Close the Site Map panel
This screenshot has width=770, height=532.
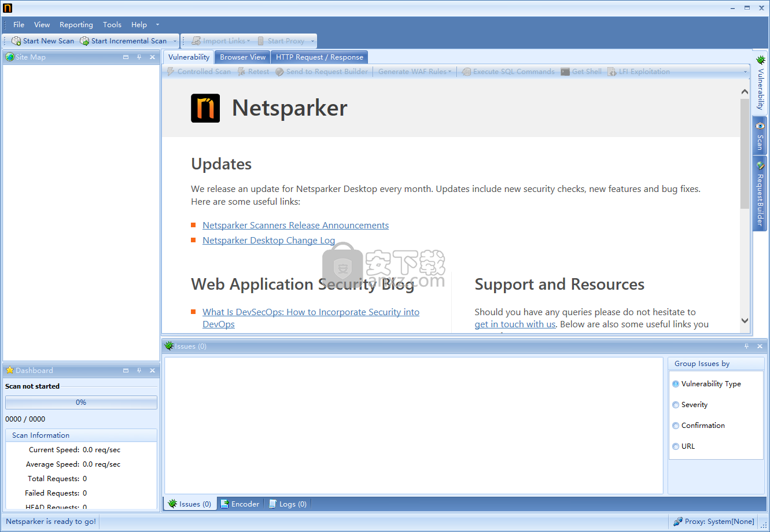152,57
